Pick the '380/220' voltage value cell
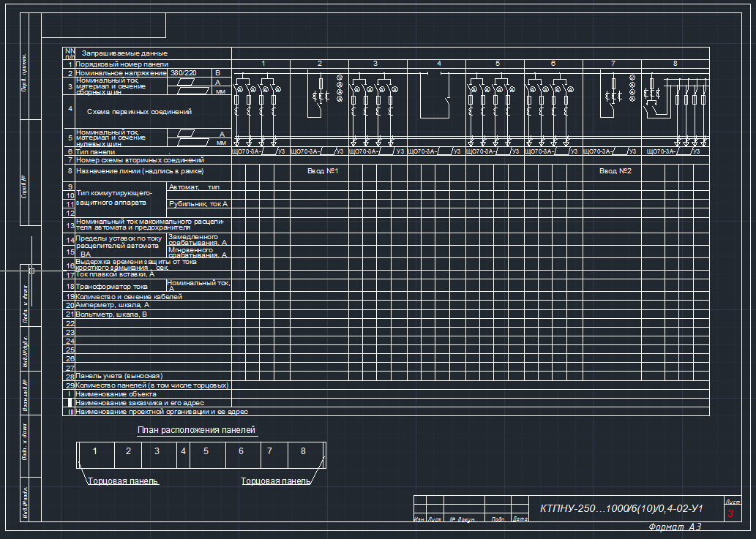 click(x=184, y=73)
